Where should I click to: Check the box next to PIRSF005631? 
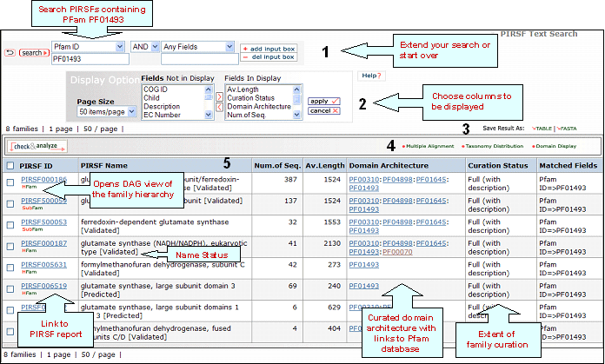pos(9,268)
